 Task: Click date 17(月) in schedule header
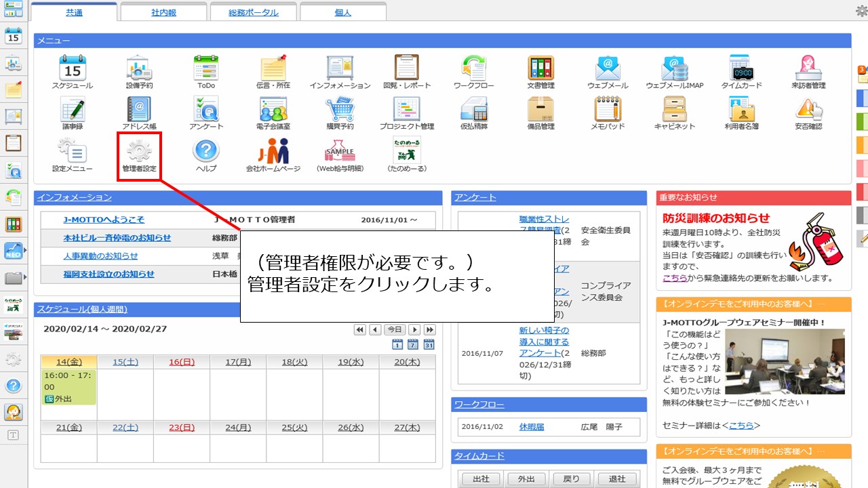(x=238, y=362)
